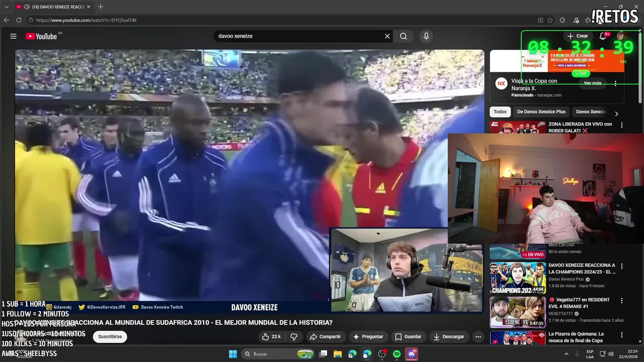The image size is (644, 362).
Task: Open Task View on the taskbar
Action: 324,354
